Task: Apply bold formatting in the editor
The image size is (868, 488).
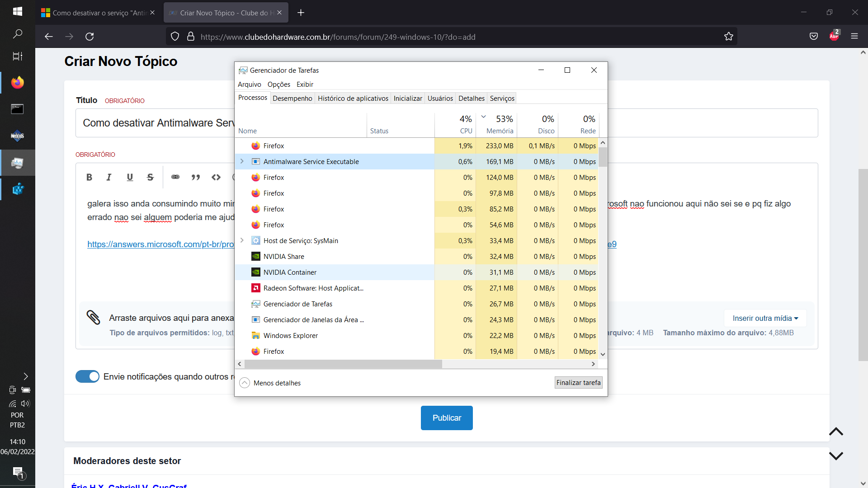Action: coord(89,177)
